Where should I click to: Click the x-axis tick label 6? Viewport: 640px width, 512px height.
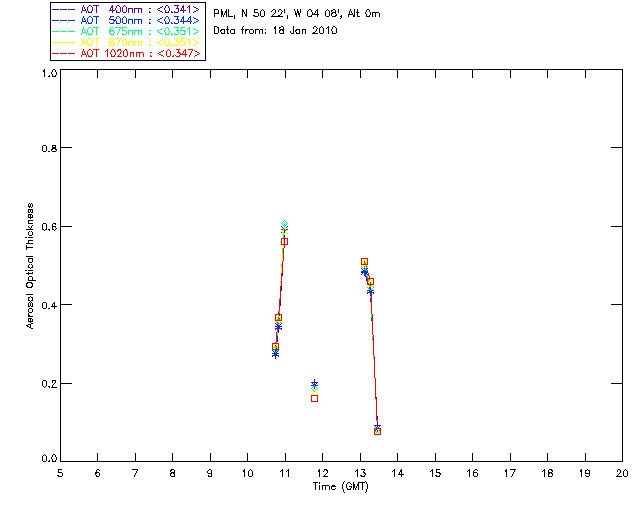(x=98, y=473)
